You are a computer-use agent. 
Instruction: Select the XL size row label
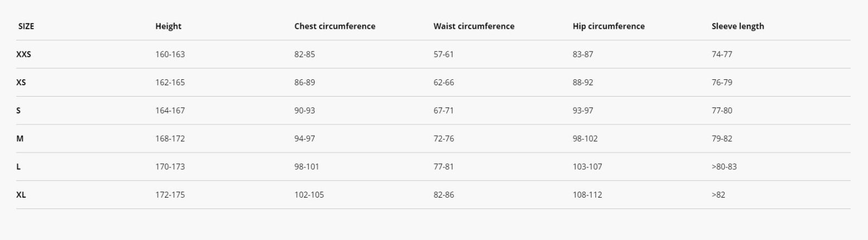coord(21,195)
